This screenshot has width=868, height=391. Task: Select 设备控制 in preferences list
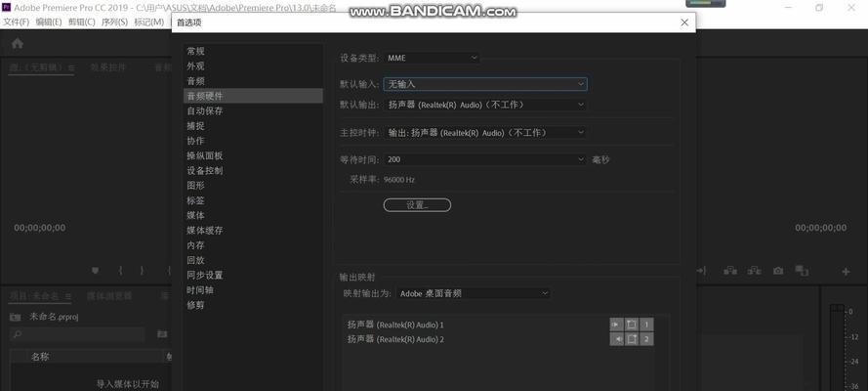point(253,171)
